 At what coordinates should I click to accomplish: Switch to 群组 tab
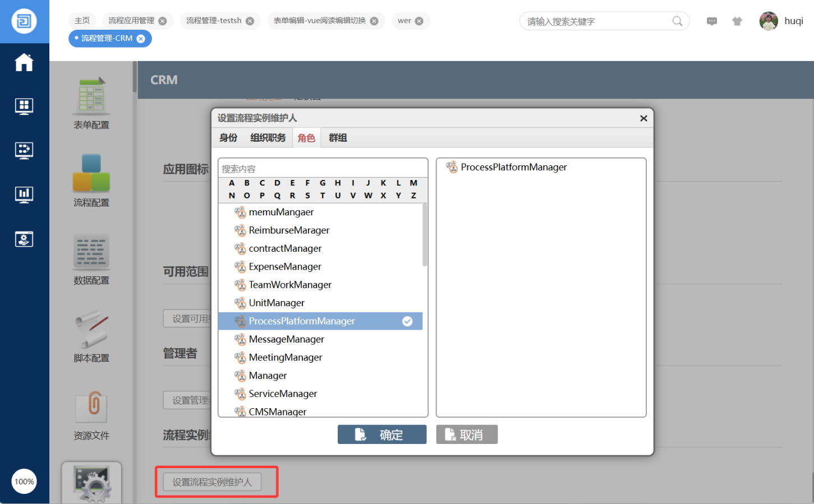(338, 138)
